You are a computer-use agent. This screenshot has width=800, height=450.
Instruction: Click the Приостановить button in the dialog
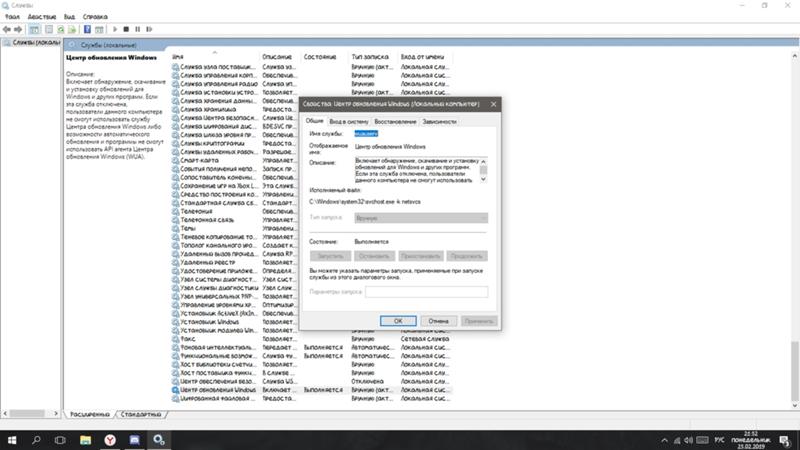[x=420, y=256]
